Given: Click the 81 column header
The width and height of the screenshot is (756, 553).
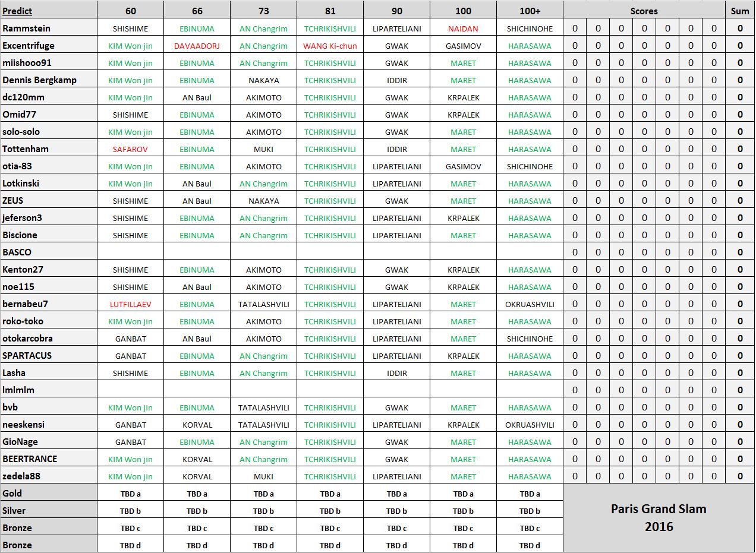Looking at the screenshot, I should (x=330, y=11).
